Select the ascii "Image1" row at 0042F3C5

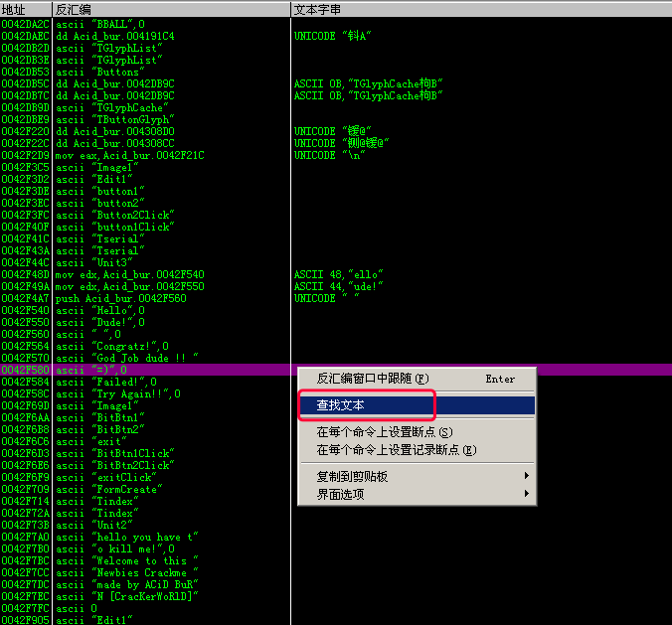pos(336,168)
